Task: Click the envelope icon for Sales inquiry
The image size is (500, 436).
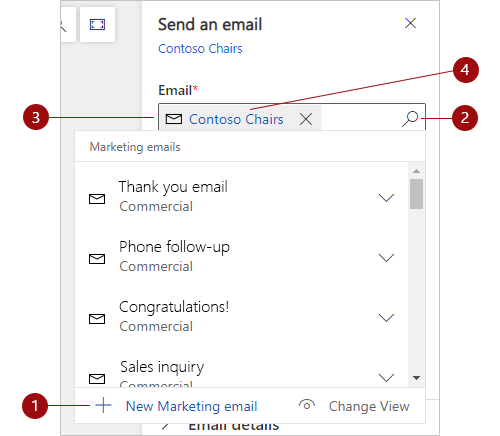Action: (x=97, y=379)
